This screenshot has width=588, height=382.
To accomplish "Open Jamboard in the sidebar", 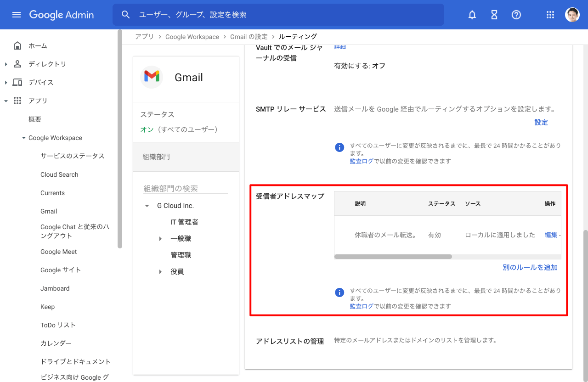I will (x=55, y=288).
